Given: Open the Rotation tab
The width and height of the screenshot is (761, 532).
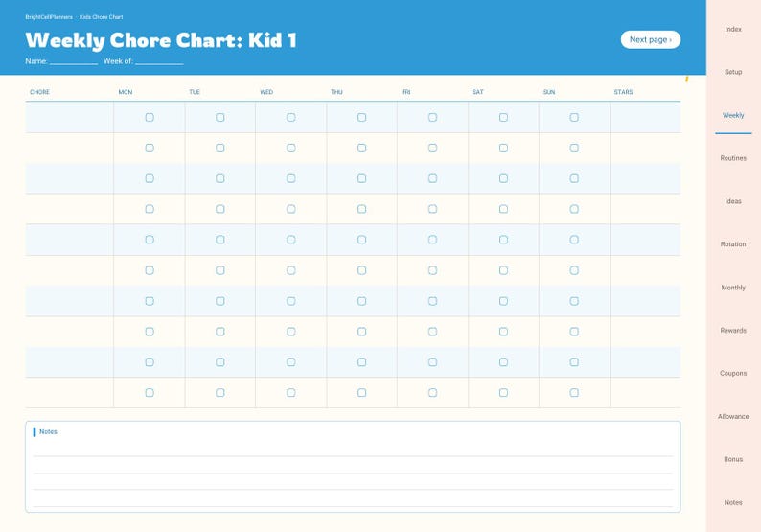Looking at the screenshot, I should click(x=733, y=244).
